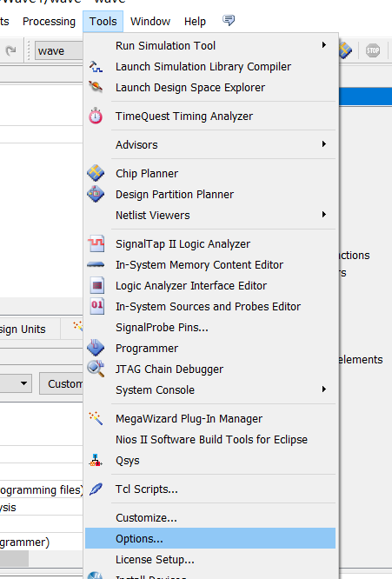The width and height of the screenshot is (392, 579).
Task: Click the SignalTap II waveform icon
Action: point(96,243)
